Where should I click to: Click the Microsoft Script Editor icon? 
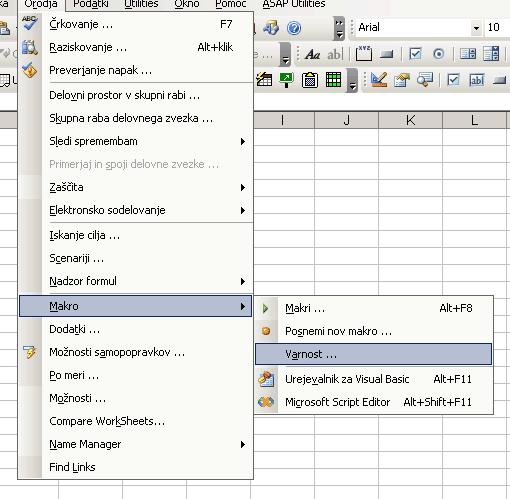pos(266,402)
